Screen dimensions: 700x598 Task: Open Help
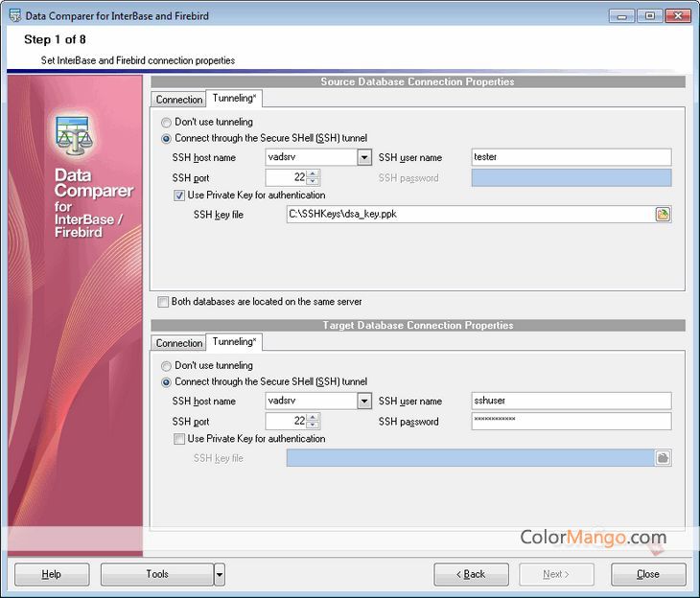pyautogui.click(x=52, y=574)
